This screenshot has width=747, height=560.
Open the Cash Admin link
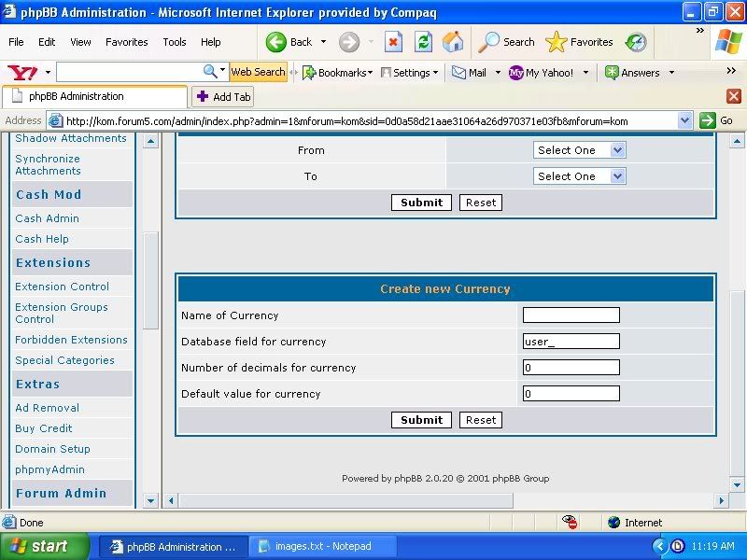47,218
